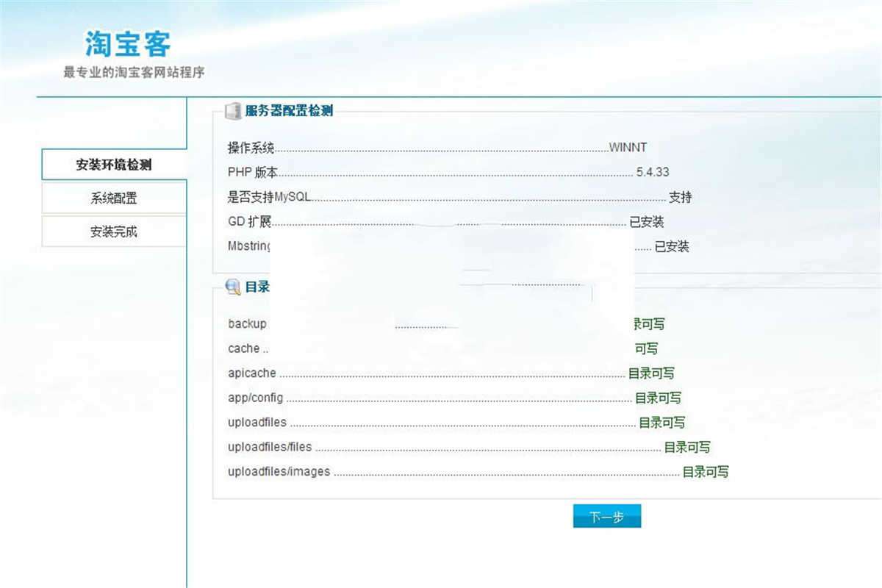Click the uploadfiles/images directory name
This screenshot has width=882, height=588.
279,472
